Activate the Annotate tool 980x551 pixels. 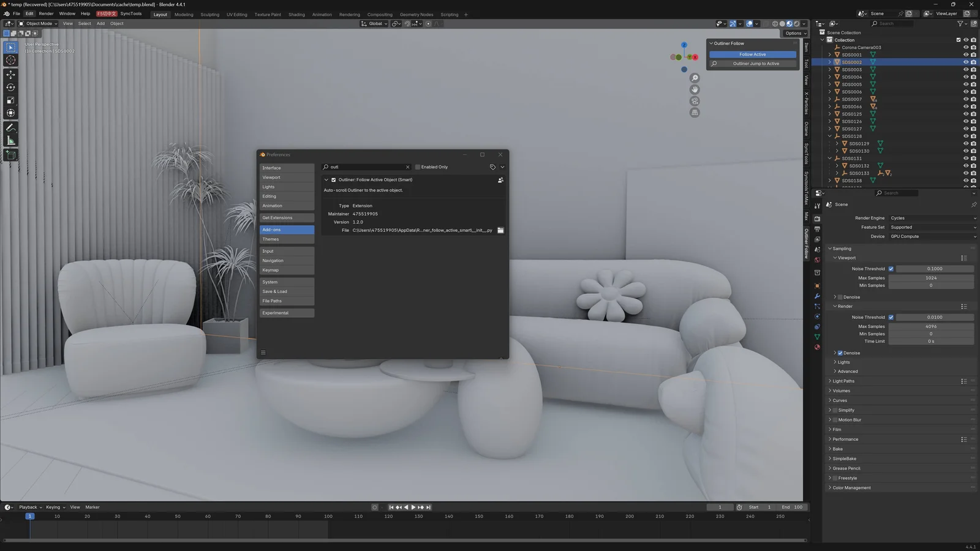click(10, 127)
